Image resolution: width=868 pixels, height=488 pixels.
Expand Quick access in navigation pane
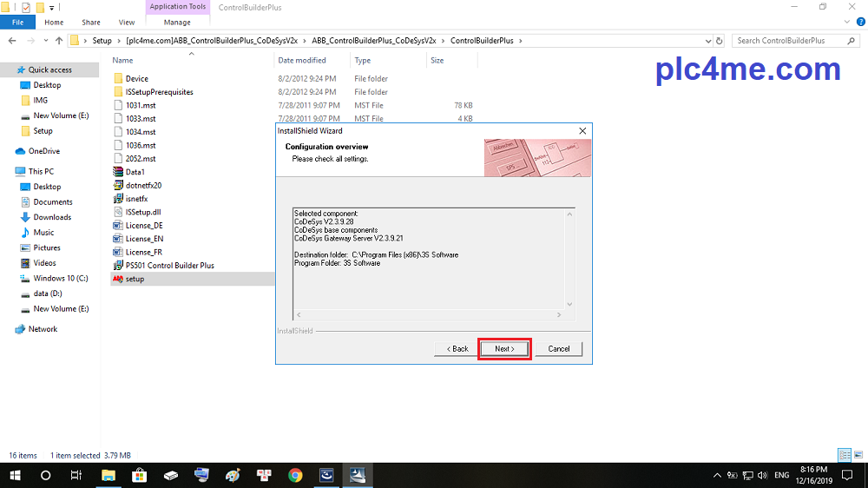pyautogui.click(x=8, y=69)
